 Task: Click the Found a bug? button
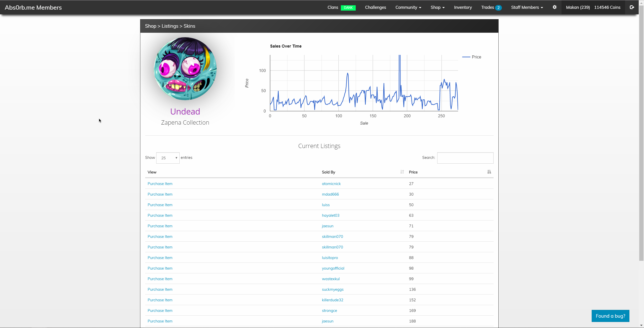[x=610, y=316]
